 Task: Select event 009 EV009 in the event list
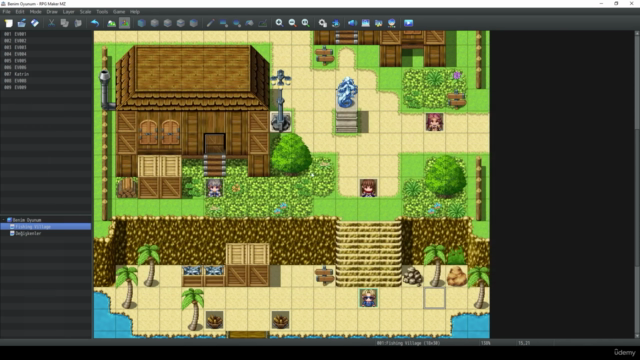point(46,87)
